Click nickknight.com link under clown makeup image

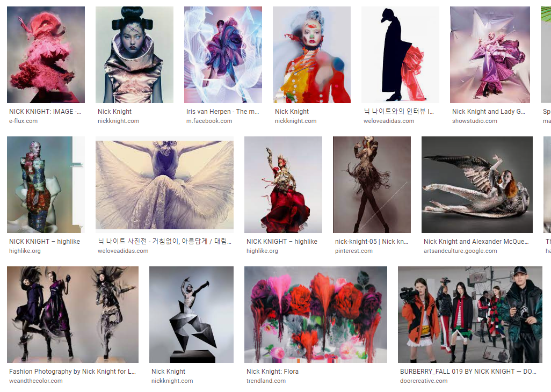(295, 121)
